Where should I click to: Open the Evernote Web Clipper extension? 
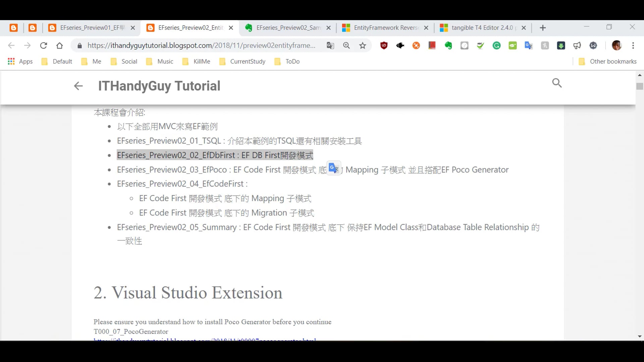448,45
